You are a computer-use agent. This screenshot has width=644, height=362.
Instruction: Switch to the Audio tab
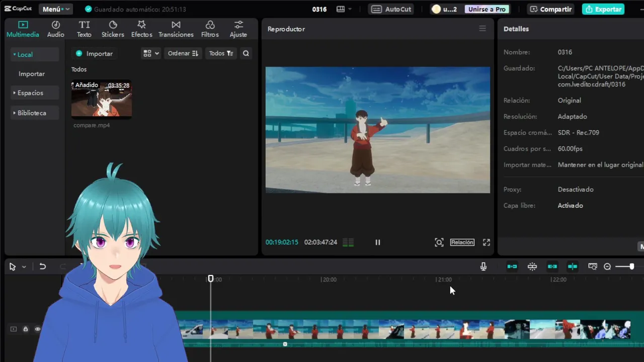(55, 29)
